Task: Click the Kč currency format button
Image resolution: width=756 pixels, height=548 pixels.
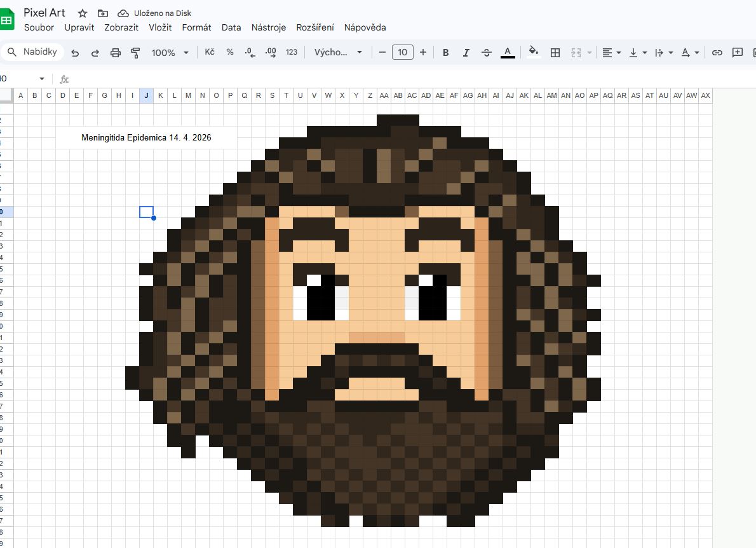Action: 210,53
